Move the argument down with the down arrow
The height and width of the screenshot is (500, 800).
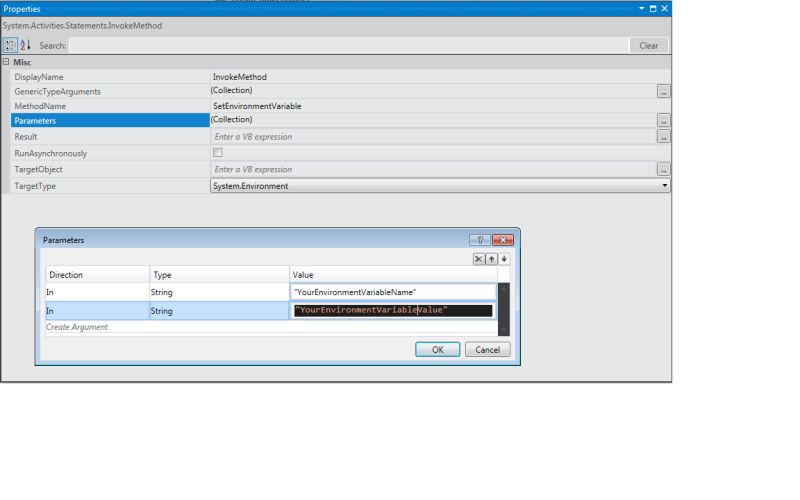pos(504,259)
